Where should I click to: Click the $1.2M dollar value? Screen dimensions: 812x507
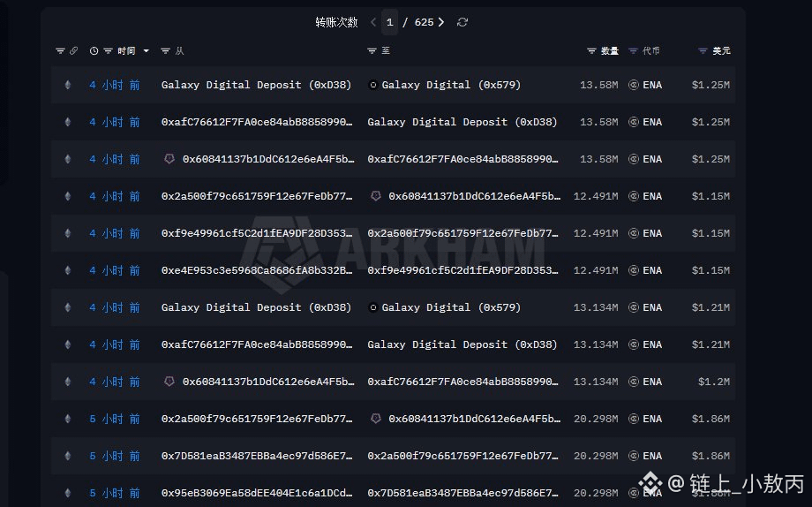pyautogui.click(x=714, y=382)
